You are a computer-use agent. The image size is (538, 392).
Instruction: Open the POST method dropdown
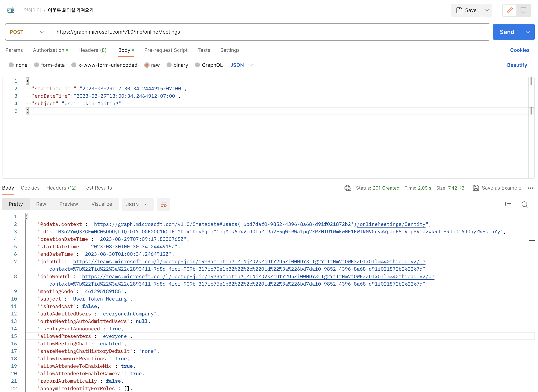(27, 32)
